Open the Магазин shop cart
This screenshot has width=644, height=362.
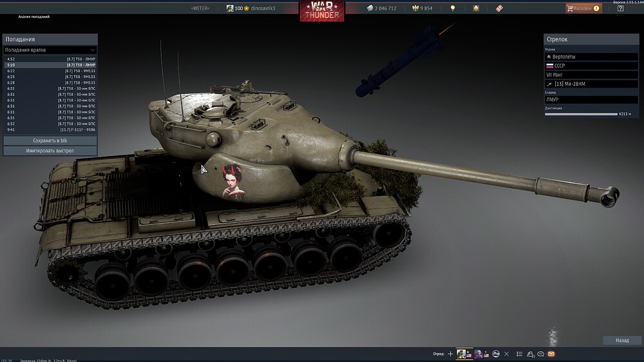pyautogui.click(x=583, y=8)
